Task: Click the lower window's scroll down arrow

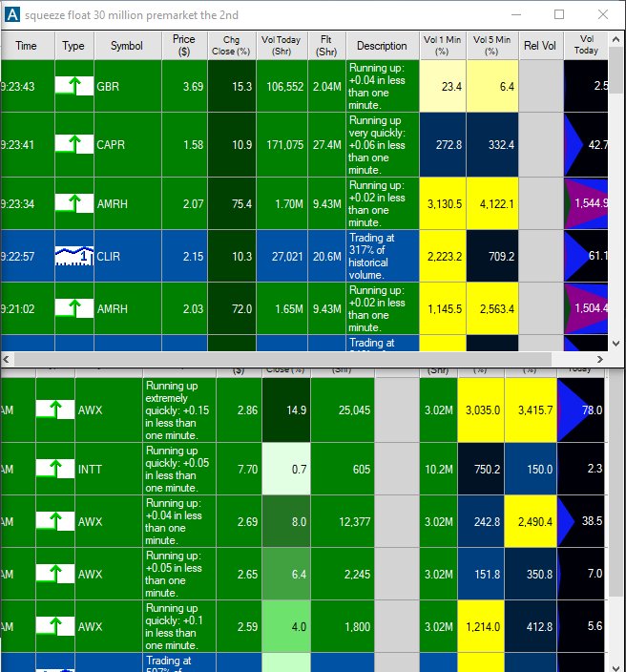Action: click(x=616, y=667)
